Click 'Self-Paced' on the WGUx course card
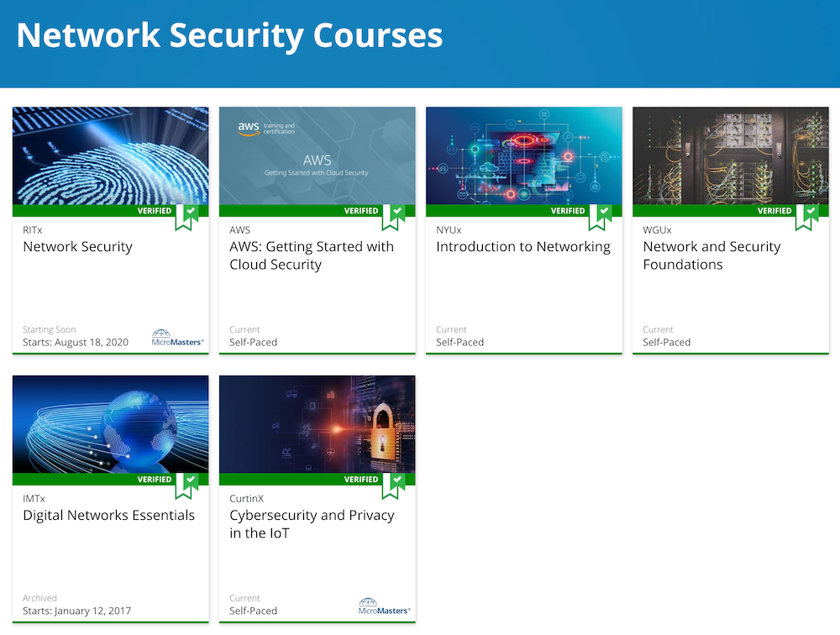 pos(667,343)
